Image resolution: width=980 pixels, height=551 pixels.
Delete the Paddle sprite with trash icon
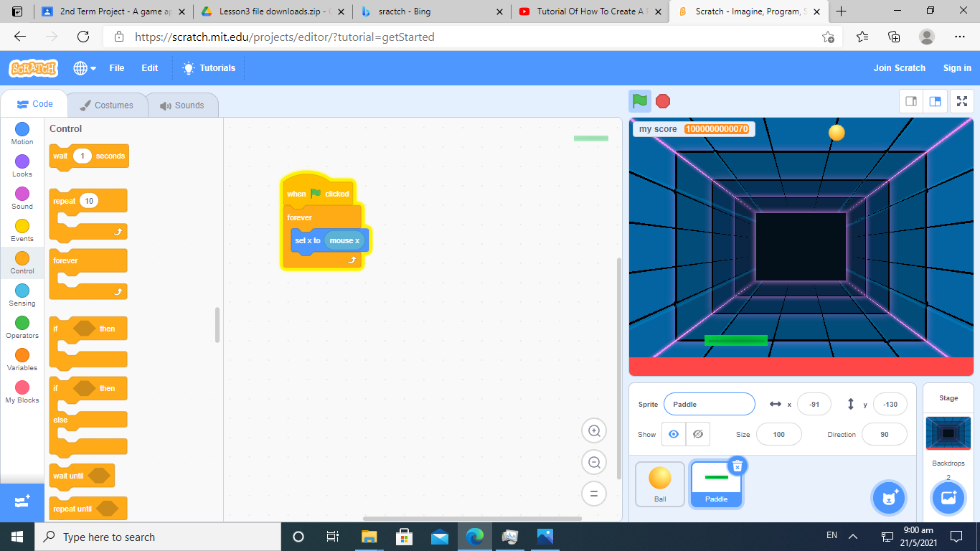pyautogui.click(x=737, y=466)
